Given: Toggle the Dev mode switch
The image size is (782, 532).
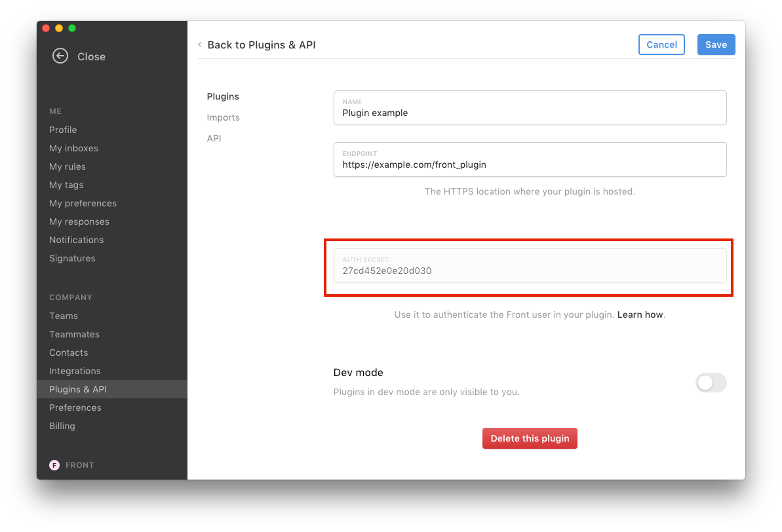Looking at the screenshot, I should click(711, 383).
